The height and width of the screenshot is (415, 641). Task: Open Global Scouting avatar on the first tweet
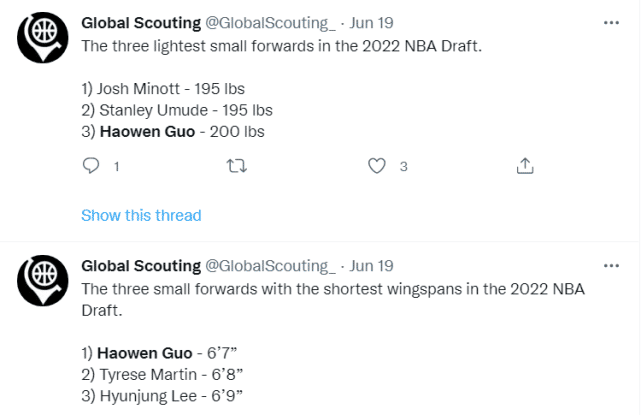[43, 39]
